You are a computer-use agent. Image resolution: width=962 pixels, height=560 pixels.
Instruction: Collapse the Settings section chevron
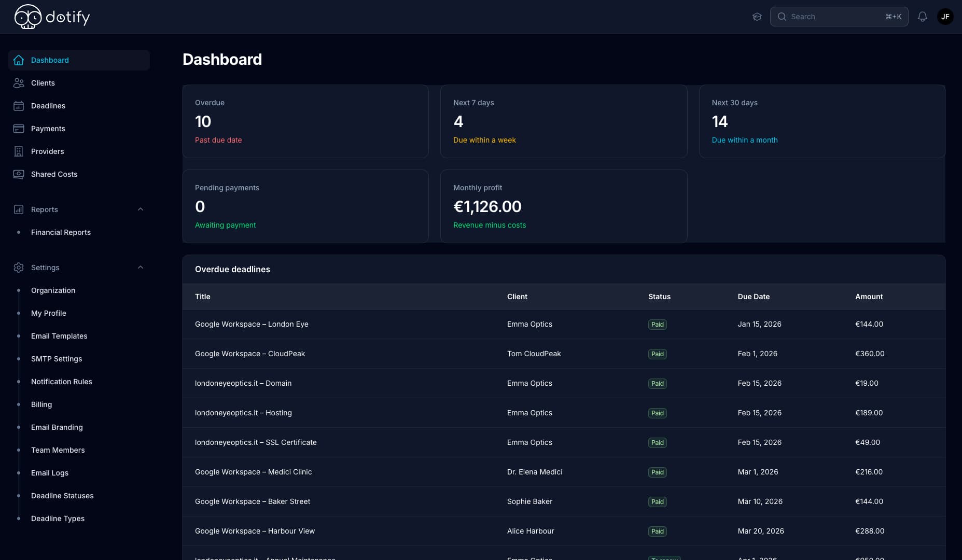click(x=141, y=268)
